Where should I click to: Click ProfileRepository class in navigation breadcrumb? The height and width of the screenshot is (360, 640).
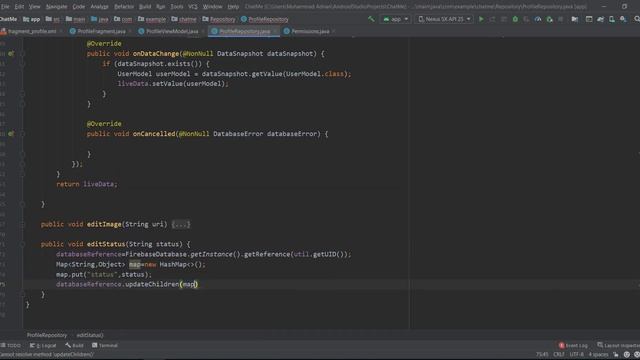[264, 19]
